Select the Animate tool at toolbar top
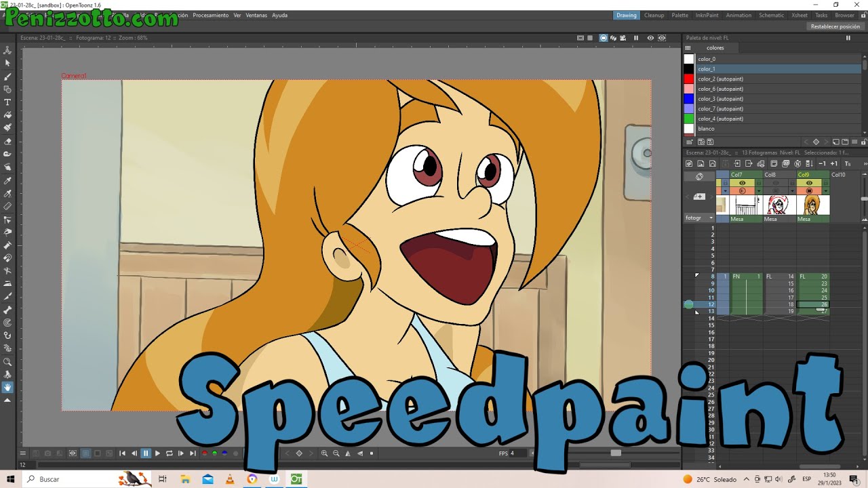 (x=7, y=50)
